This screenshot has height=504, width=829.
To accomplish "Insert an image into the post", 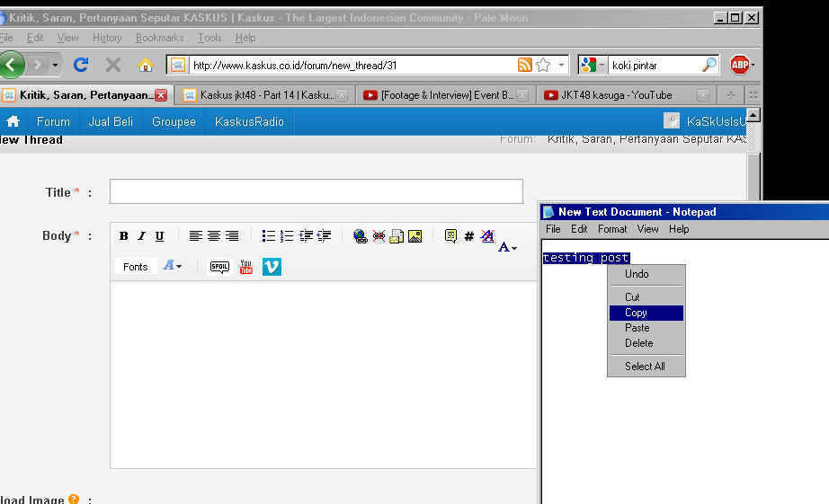I will [415, 236].
